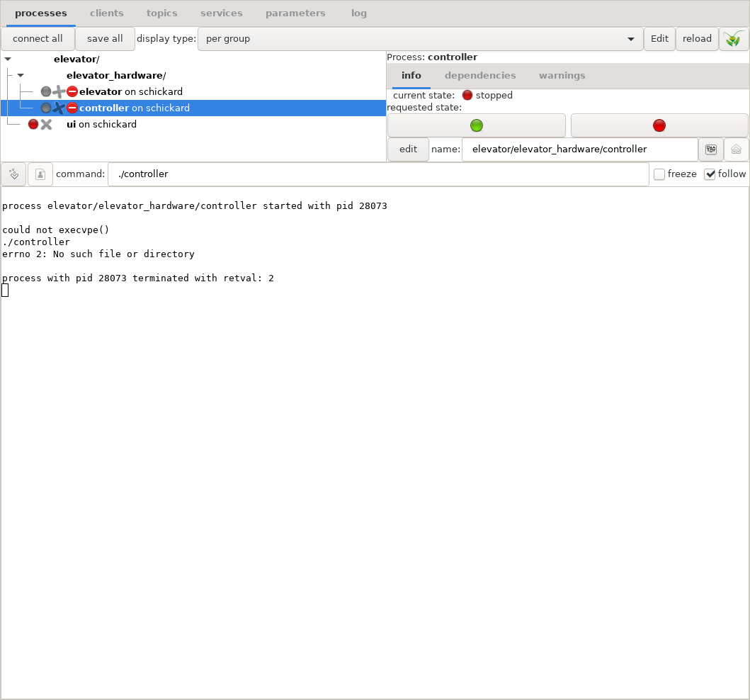Enable the freeze checkbox
The height and width of the screenshot is (700, 750).
pyautogui.click(x=659, y=174)
